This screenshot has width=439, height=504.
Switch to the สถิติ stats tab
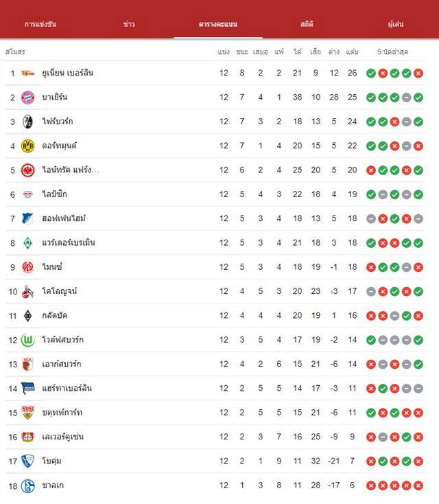307,24
